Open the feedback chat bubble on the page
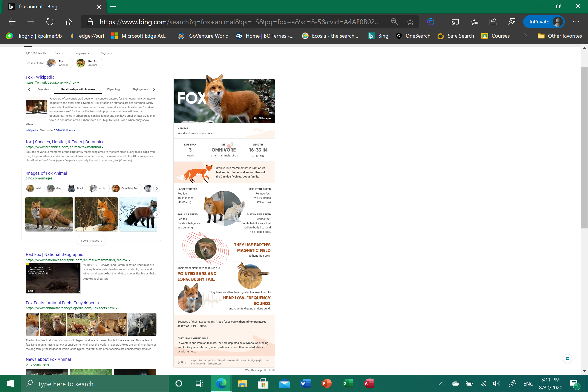588x392 pixels. (x=567, y=358)
